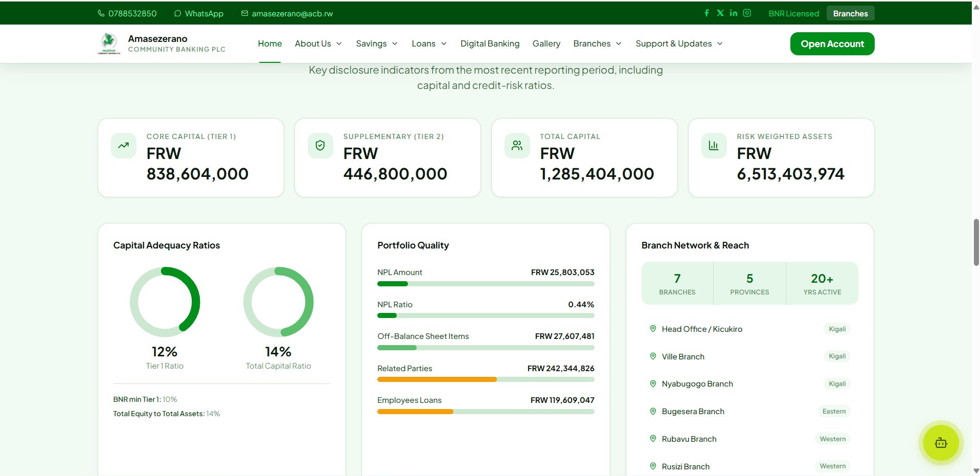
Task: Click the BNR Licensed link
Action: 794,13
